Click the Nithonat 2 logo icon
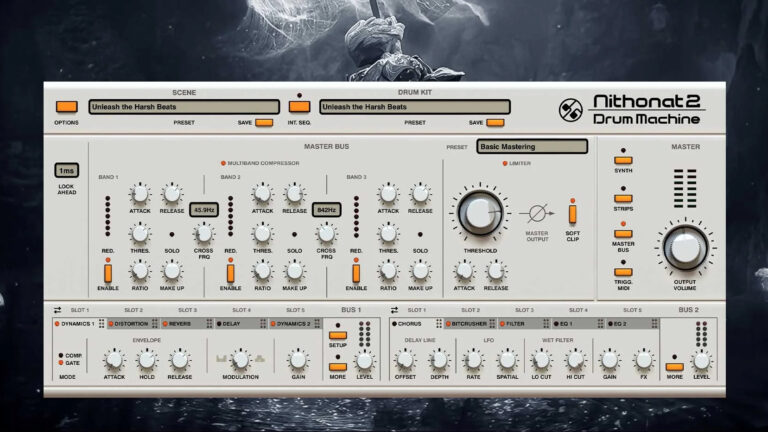 coord(571,110)
